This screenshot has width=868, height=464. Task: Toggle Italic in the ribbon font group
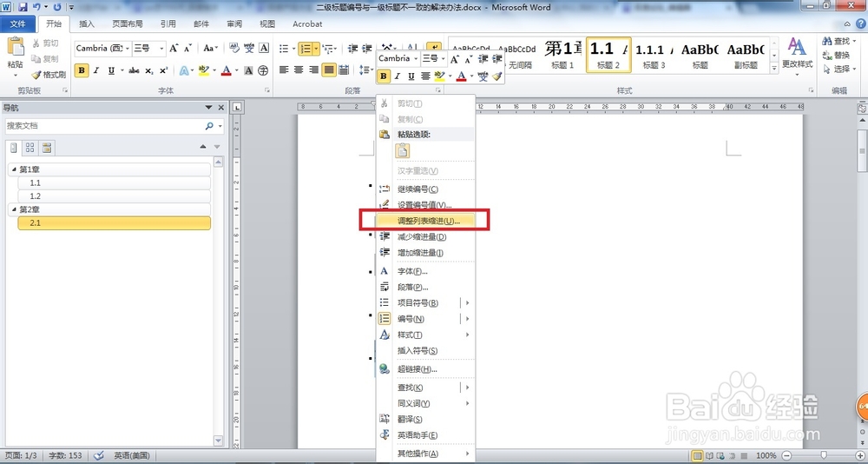96,70
